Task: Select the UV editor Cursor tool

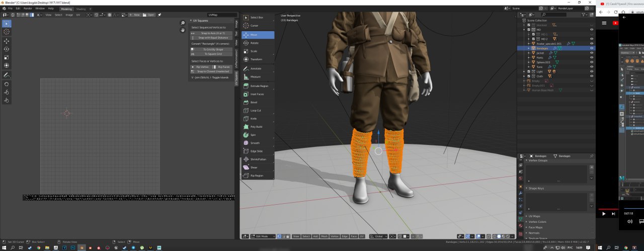Action: [x=7, y=32]
